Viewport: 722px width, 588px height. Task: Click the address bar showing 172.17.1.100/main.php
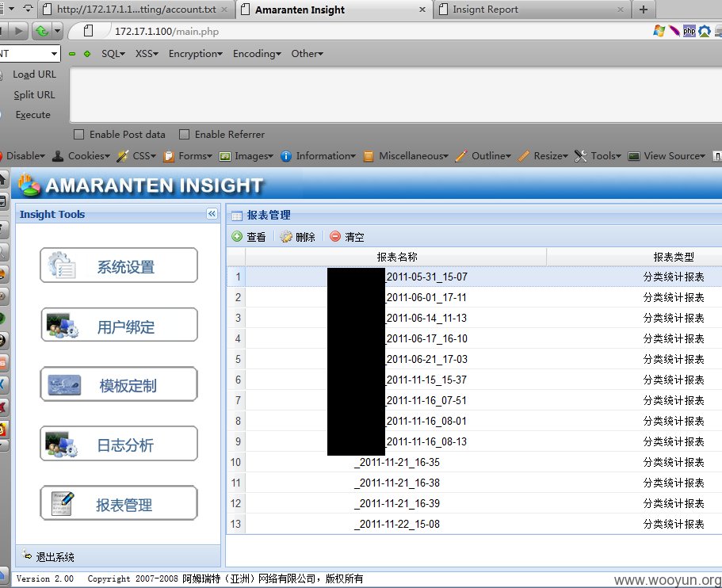tap(359, 32)
